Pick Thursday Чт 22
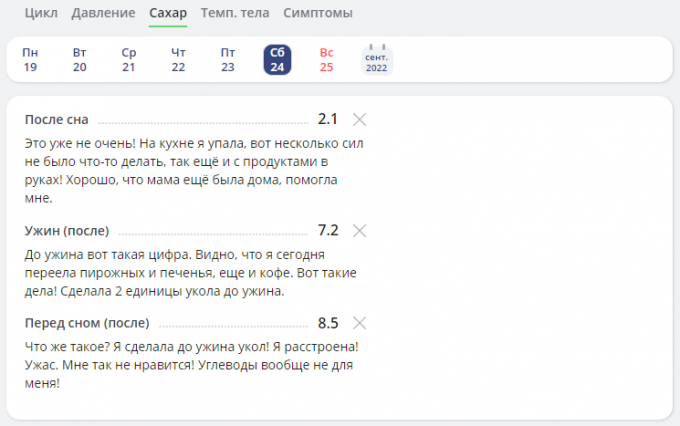 178,60
